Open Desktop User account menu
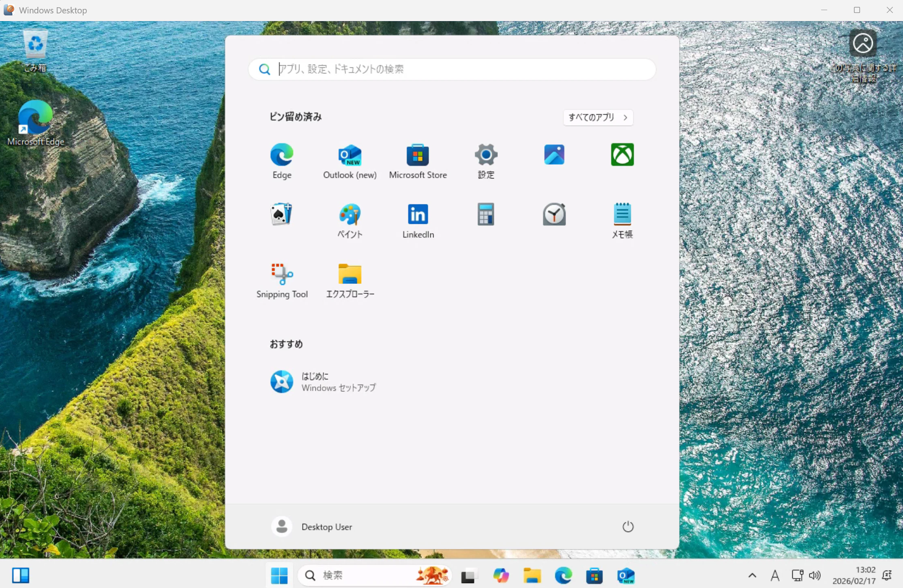 (311, 526)
